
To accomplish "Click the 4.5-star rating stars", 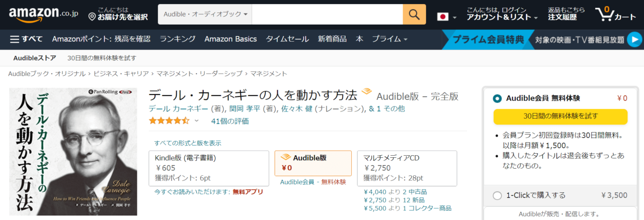I will pos(169,121).
